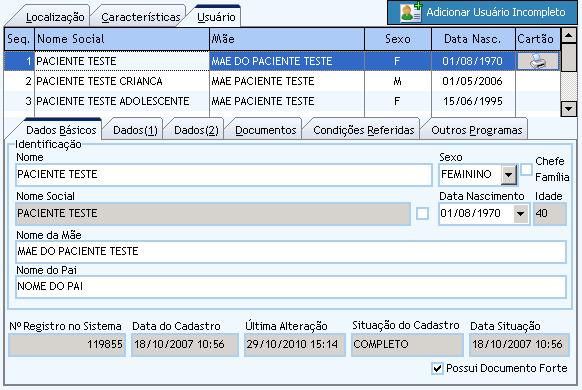Click the add-user icon beside Adicionar Usuário Incompleto
The width and height of the screenshot is (582, 390).
click(411, 12)
